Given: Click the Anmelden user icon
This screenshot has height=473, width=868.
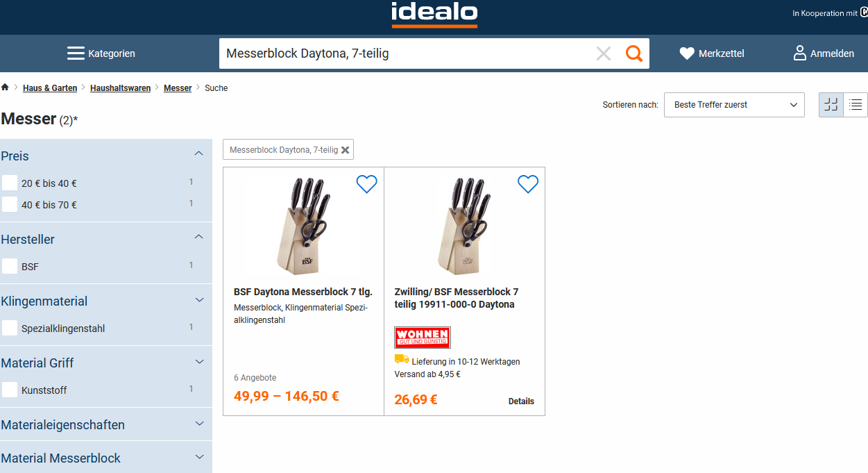Looking at the screenshot, I should tap(800, 53).
